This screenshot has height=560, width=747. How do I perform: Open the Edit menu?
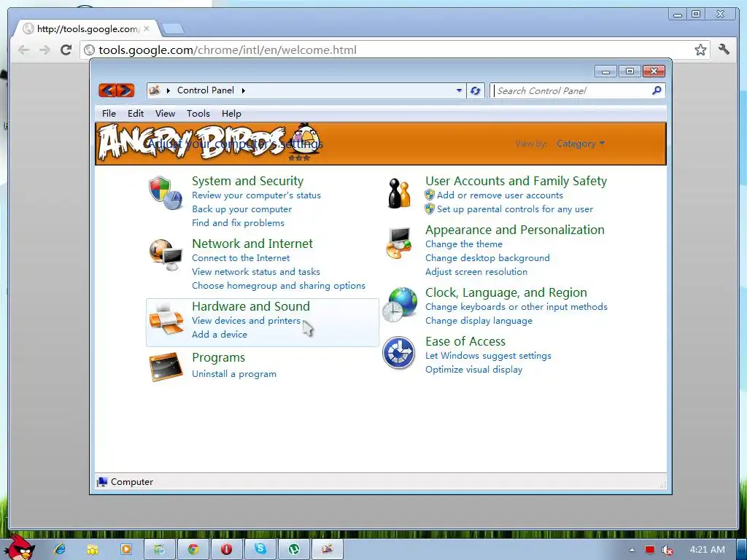coord(136,113)
